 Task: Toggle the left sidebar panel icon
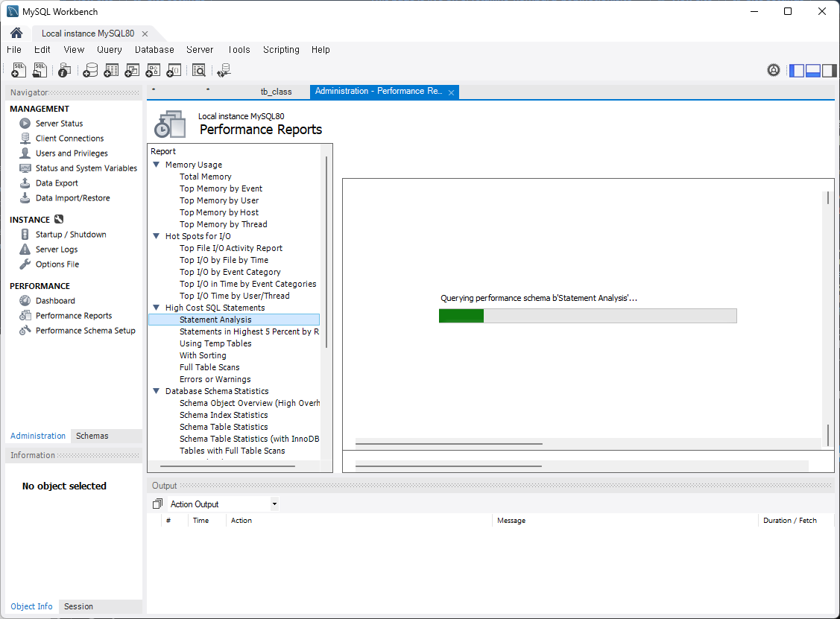(x=797, y=70)
